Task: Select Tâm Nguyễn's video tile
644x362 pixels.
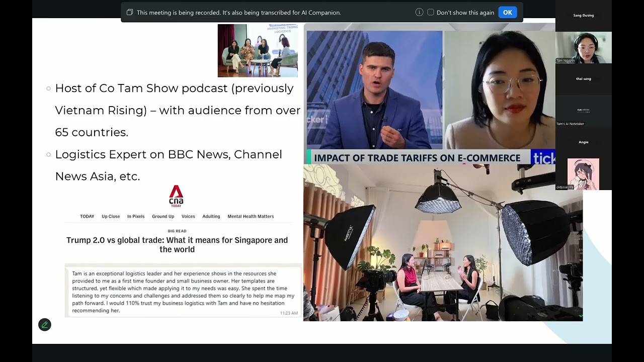Action: [584, 47]
